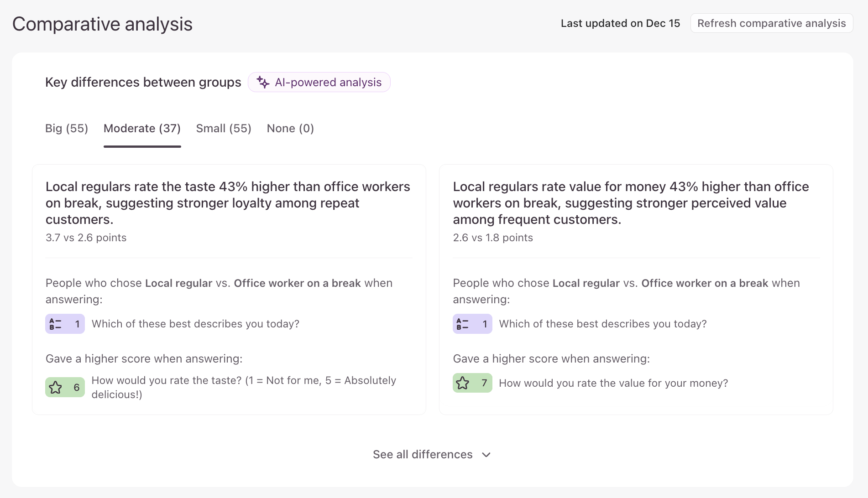868x498 pixels.
Task: Click question 7 value for money text
Action: pyautogui.click(x=613, y=383)
